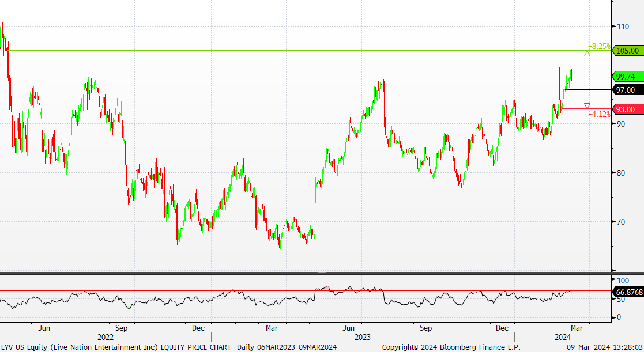Click the Copyright 2024 Bloomberg Finance L.P. text
The height and width of the screenshot is (352, 644).
451,347
